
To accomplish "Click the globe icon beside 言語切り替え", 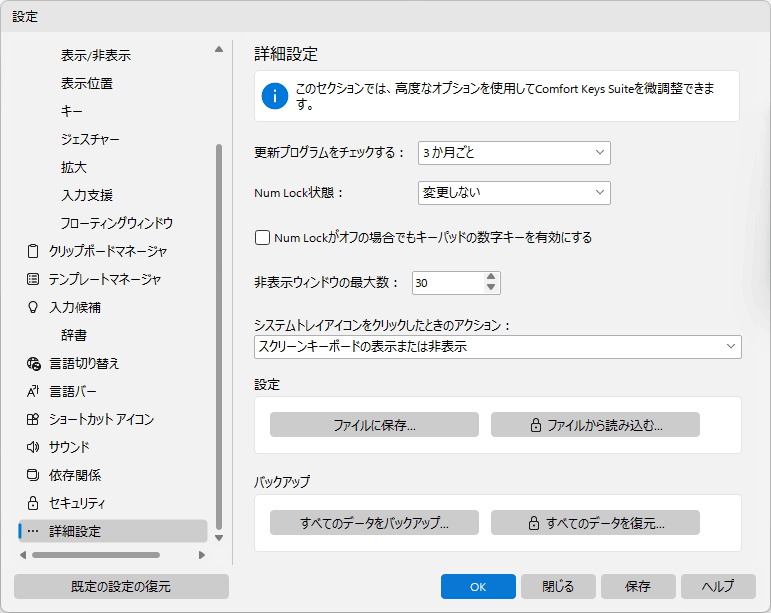I will [x=33, y=363].
